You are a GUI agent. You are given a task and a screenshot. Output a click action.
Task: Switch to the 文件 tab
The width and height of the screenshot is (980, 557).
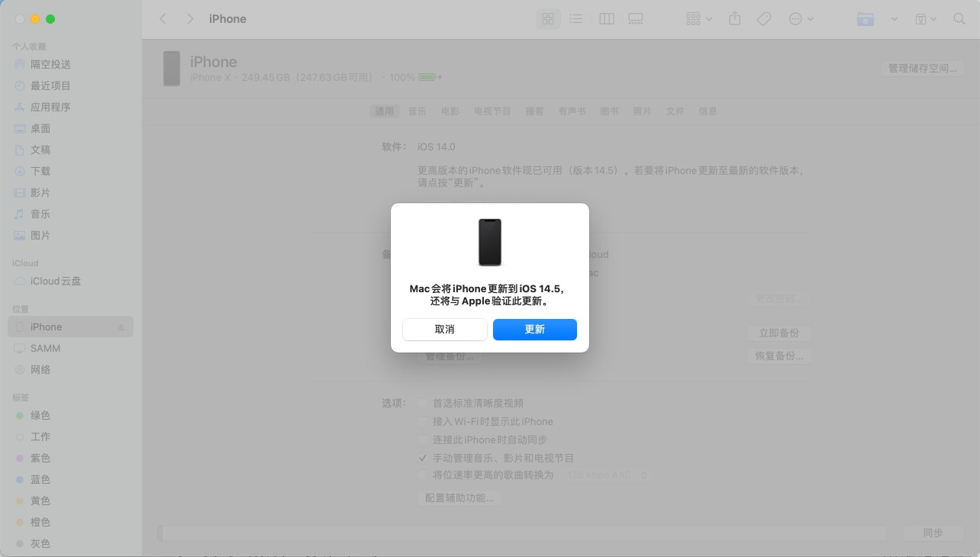tap(675, 111)
